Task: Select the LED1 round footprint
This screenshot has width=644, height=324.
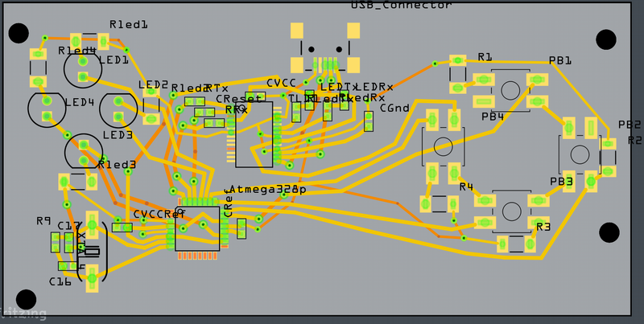Action: [83, 68]
